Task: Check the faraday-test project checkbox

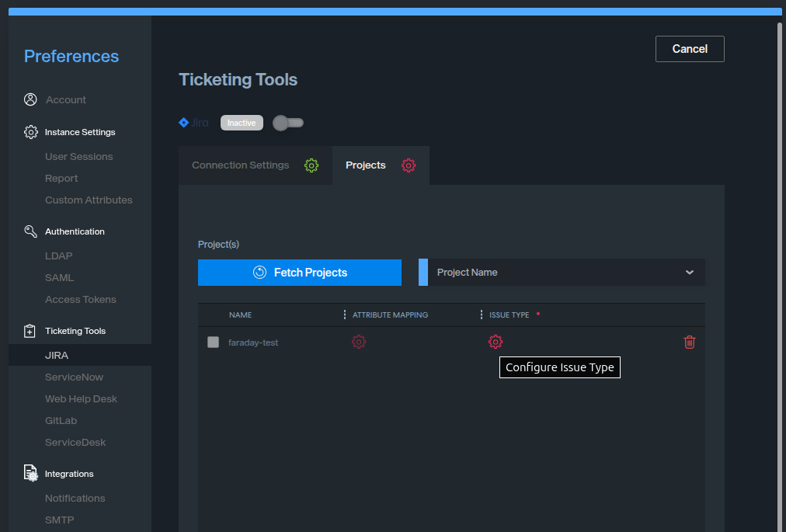Action: (x=213, y=342)
